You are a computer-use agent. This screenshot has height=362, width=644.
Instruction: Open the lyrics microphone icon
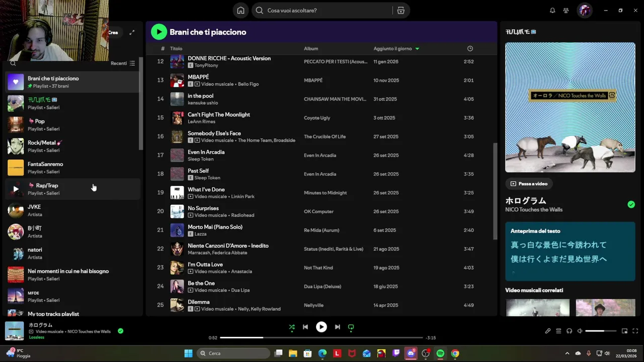pos(548,331)
